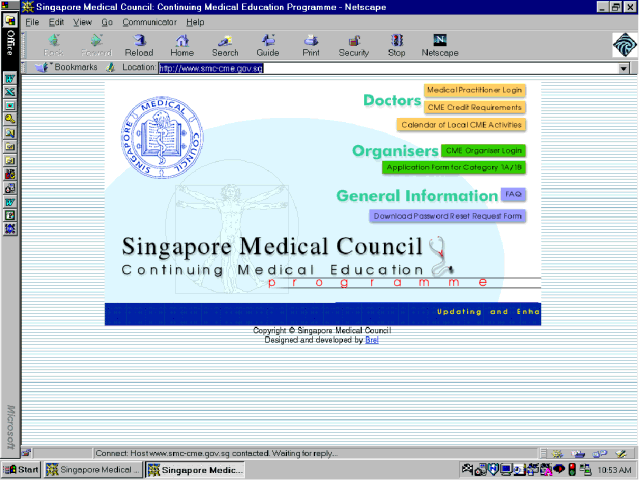Open Search from the Netscape toolbar

[x=225, y=45]
